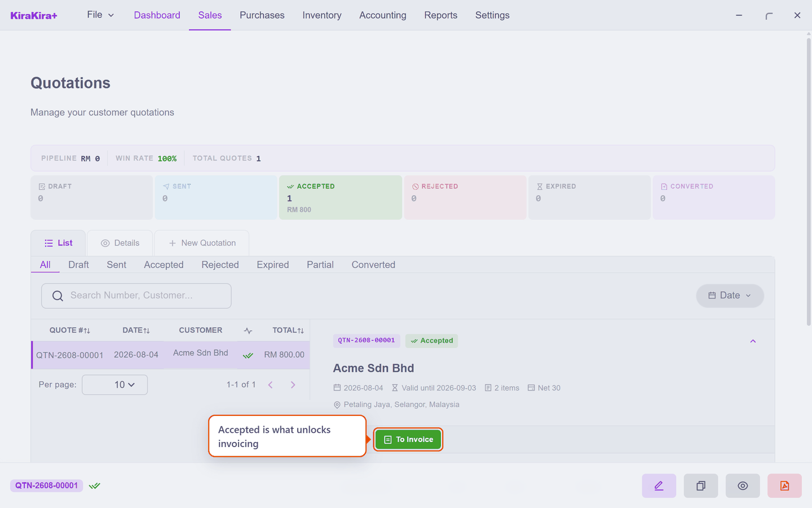Click the KiraKira+ logo
The image size is (812, 508).
(34, 15)
